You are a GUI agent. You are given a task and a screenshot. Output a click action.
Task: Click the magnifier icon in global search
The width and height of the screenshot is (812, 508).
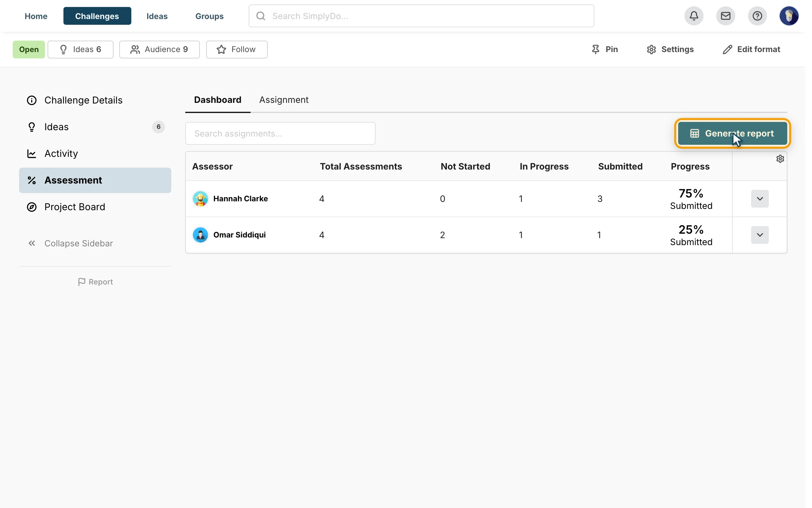pos(261,16)
